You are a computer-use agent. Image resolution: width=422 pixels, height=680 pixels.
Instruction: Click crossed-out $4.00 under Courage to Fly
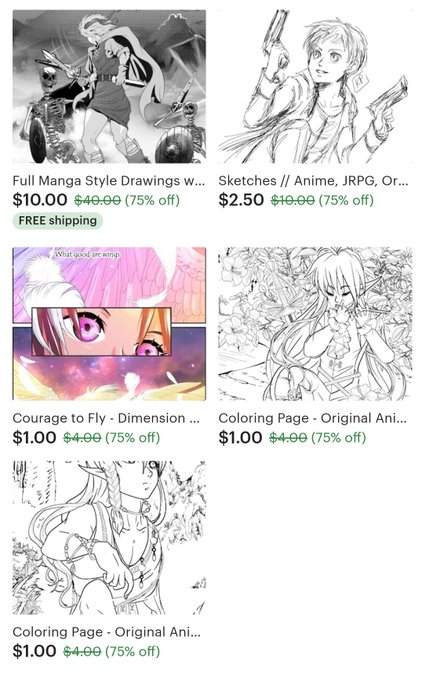coord(82,438)
